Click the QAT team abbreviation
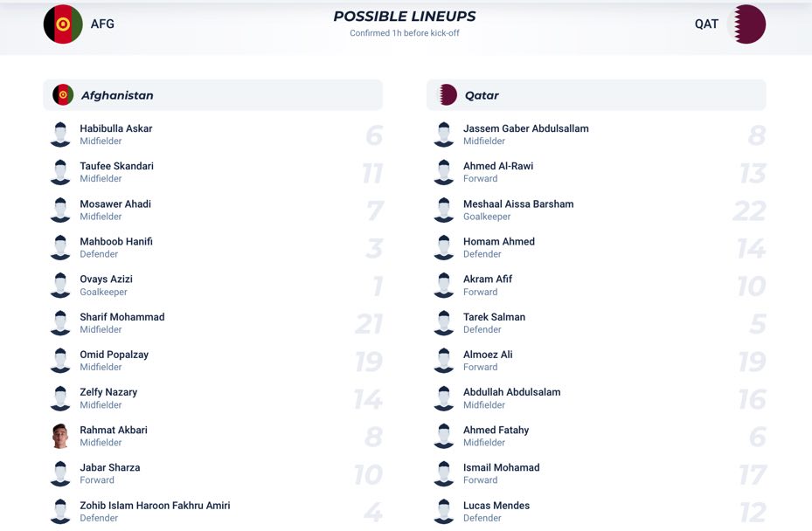The width and height of the screenshot is (812, 531). [x=706, y=24]
